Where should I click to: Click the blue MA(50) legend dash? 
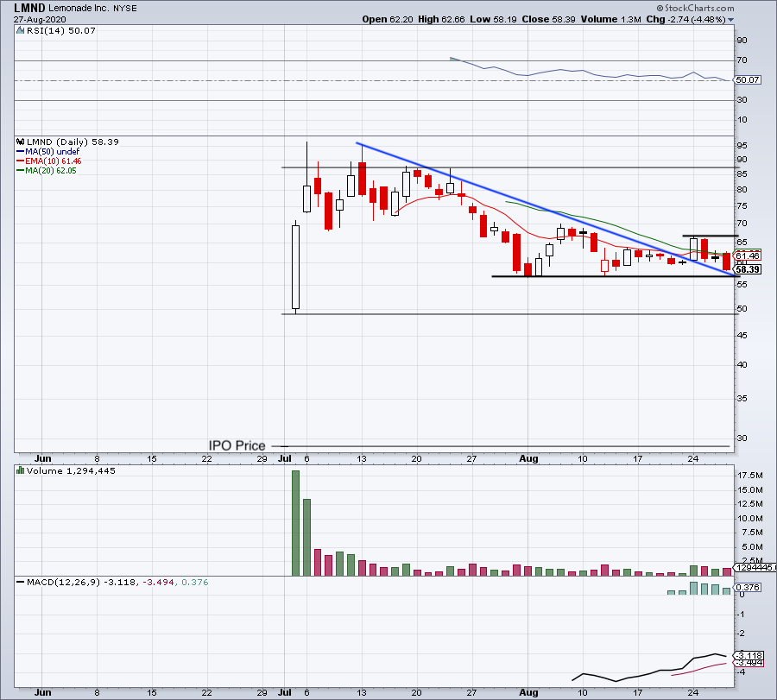pyautogui.click(x=21, y=152)
